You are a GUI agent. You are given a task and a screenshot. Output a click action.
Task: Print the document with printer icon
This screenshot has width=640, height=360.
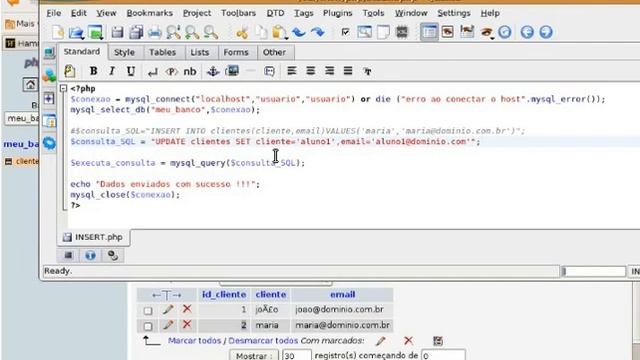pyautogui.click(x=155, y=32)
